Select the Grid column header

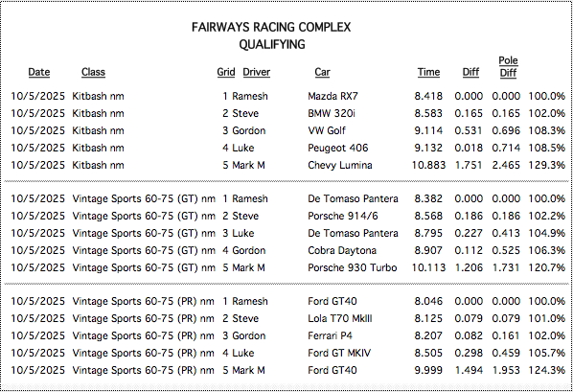pos(226,72)
